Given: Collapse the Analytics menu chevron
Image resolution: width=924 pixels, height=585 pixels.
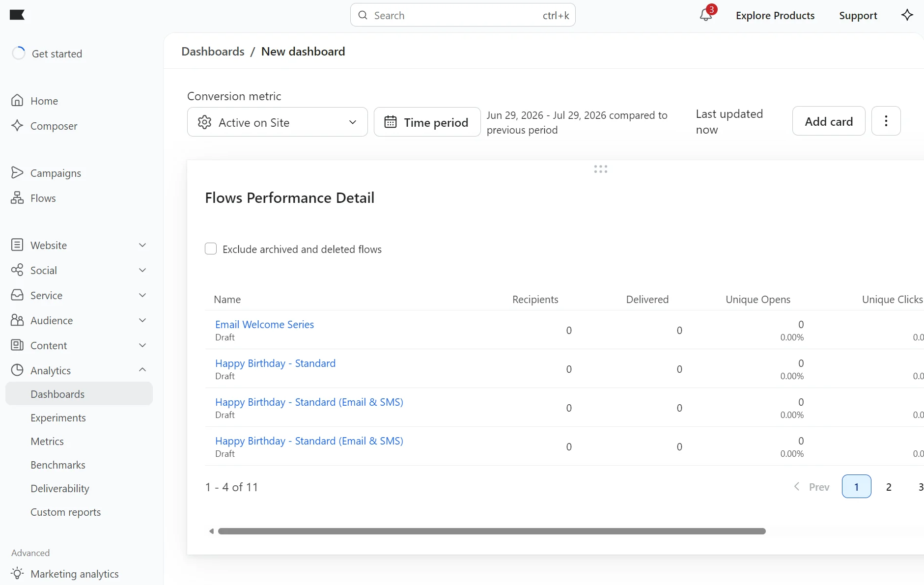Looking at the screenshot, I should click(x=142, y=369).
